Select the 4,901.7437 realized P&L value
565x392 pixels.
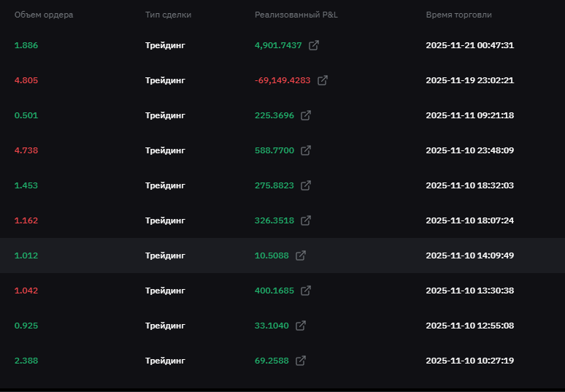click(278, 45)
